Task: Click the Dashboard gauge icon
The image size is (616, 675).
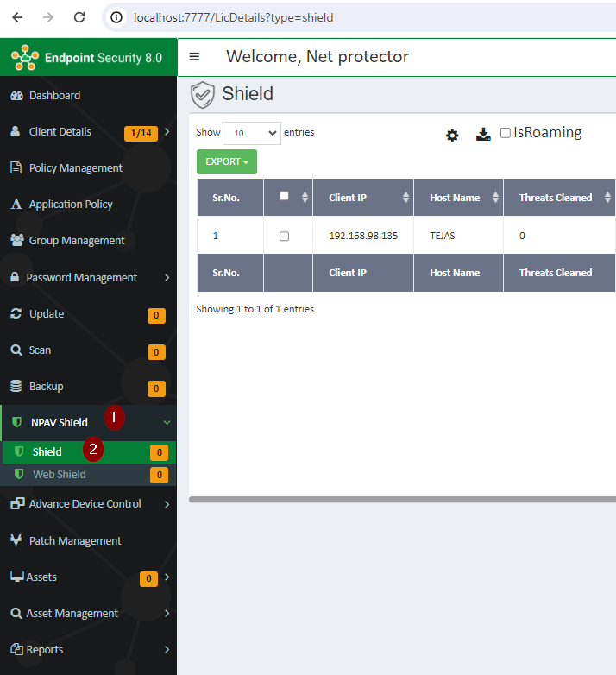Action: click(x=16, y=95)
